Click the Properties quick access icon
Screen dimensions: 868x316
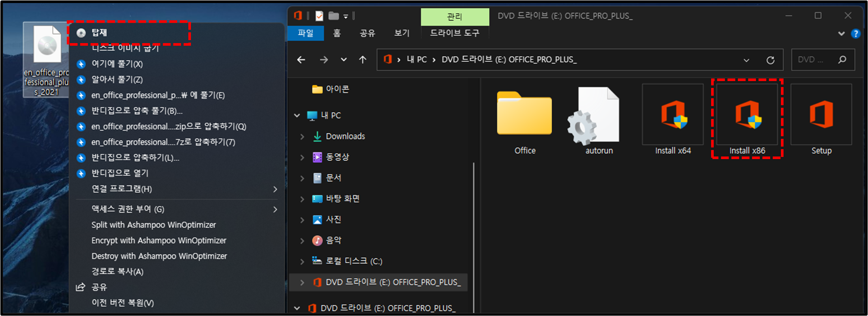[x=319, y=16]
